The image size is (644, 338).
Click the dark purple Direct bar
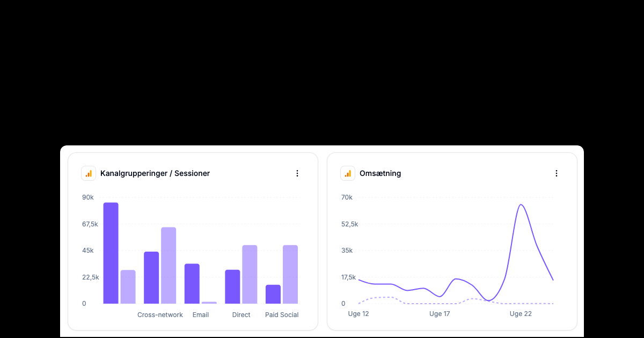pyautogui.click(x=232, y=286)
